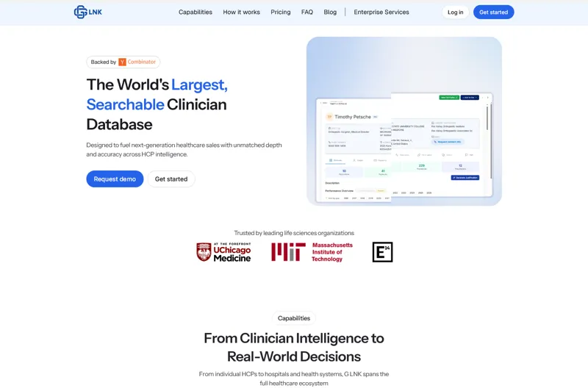
Task: Click the UChicago Medicine logo
Action: (224, 252)
